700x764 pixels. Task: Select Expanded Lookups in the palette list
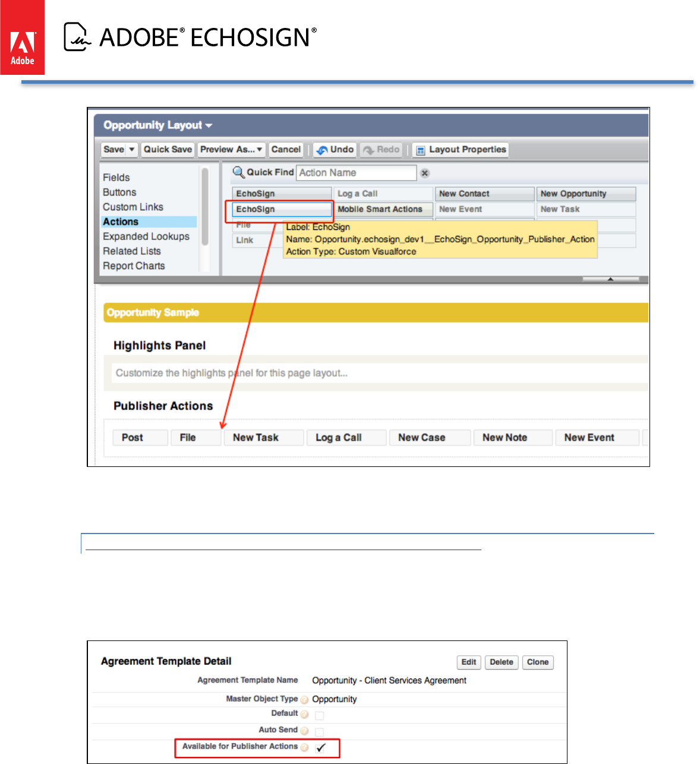pos(146,236)
